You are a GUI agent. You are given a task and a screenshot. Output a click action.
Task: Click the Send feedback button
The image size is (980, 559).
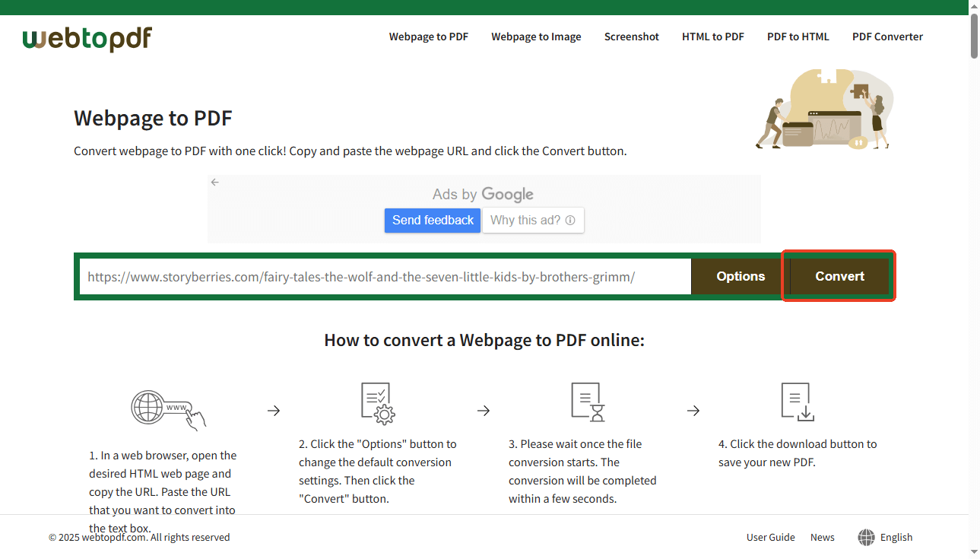click(432, 220)
